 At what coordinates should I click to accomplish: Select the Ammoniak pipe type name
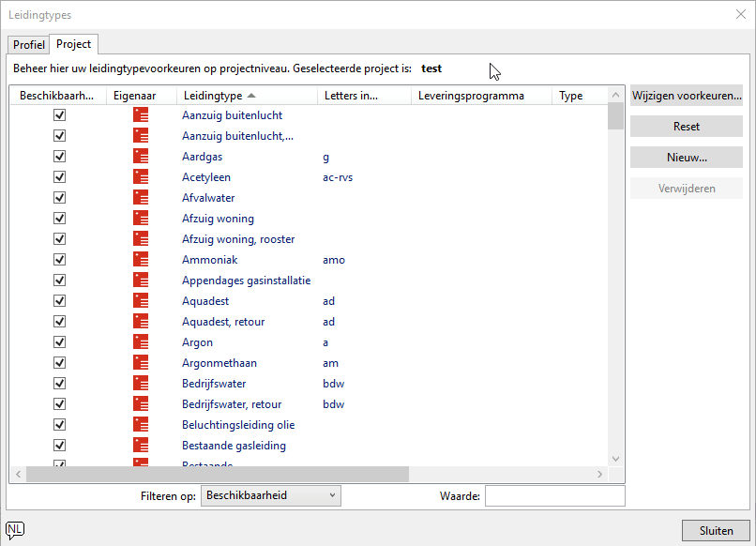[210, 260]
